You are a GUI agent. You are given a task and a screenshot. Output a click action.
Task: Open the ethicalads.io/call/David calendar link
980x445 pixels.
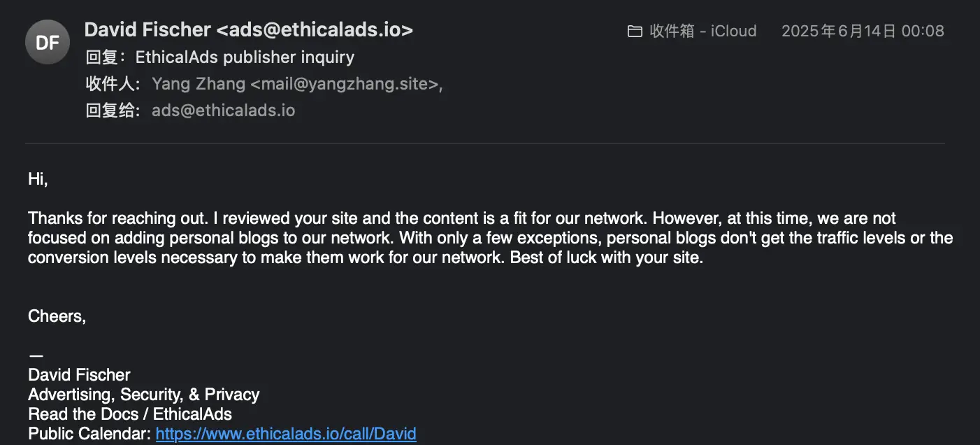tap(286, 434)
